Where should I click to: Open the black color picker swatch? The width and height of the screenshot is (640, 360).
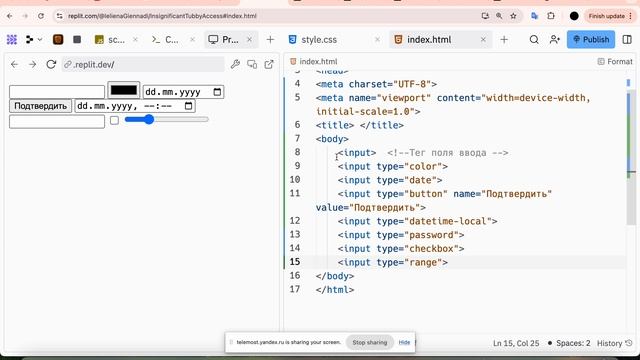coord(124,90)
